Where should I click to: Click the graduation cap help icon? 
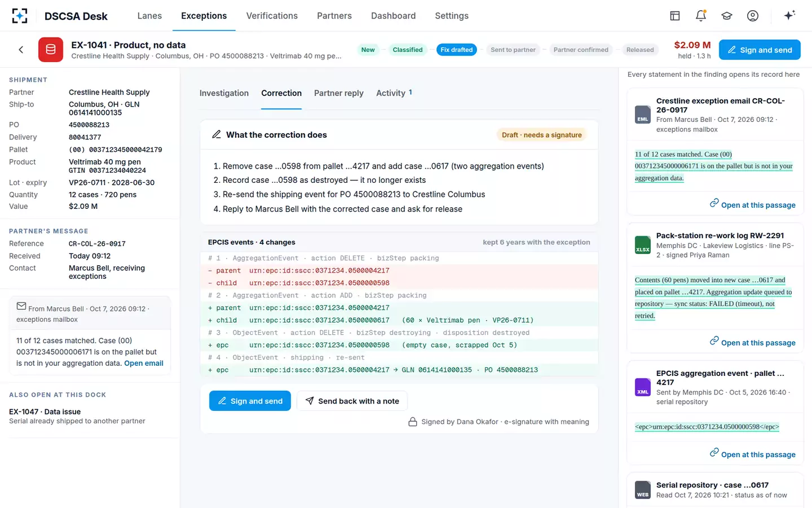pos(727,16)
